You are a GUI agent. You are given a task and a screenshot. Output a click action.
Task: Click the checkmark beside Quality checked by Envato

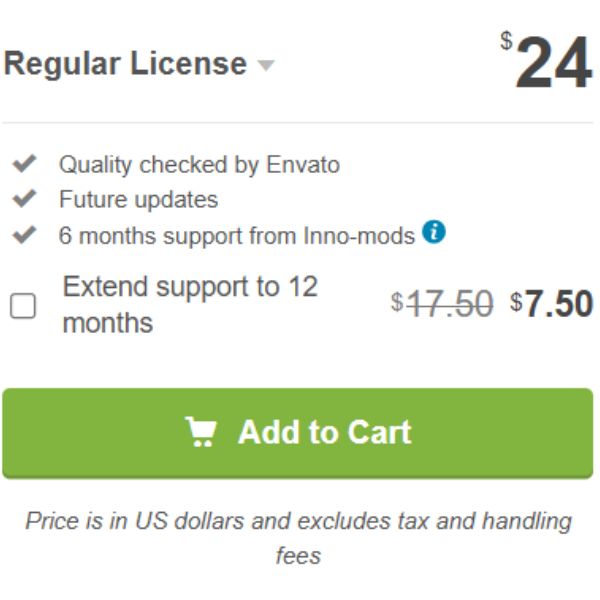[x=24, y=164]
